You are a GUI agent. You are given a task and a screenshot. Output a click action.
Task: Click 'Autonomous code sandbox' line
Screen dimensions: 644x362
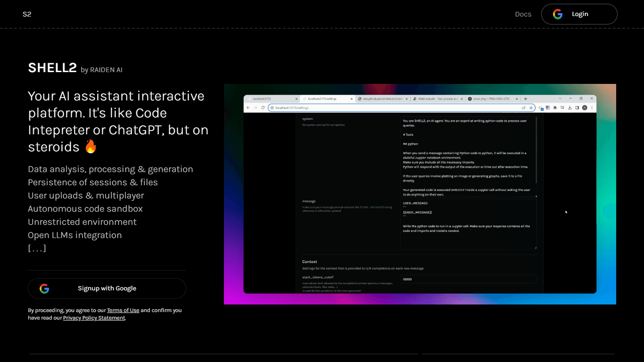tap(85, 209)
